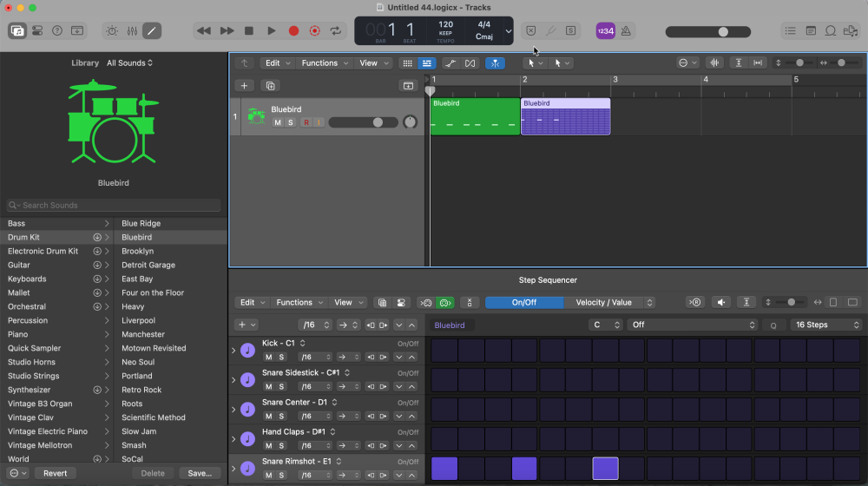The height and width of the screenshot is (486, 868).
Task: Open the Functions menu in Tracks area
Action: pos(324,63)
